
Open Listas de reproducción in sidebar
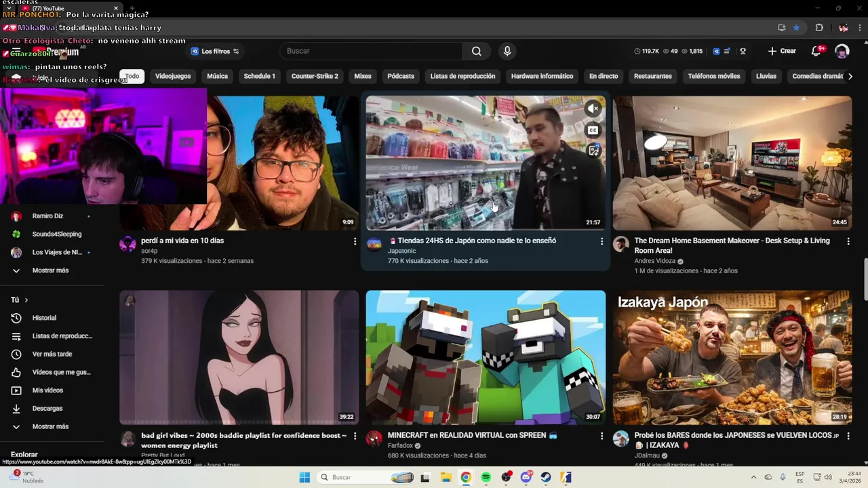(x=52, y=336)
